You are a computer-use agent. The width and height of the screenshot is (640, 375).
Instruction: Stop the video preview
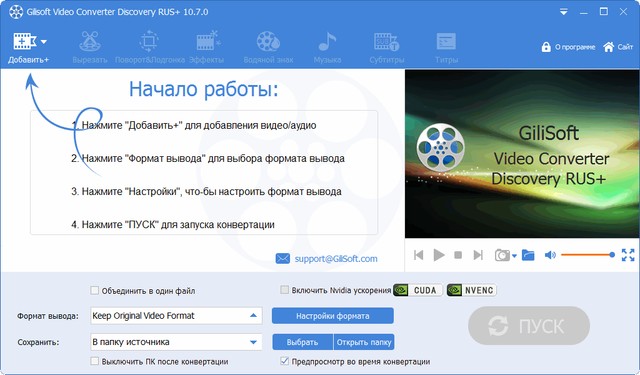click(x=458, y=255)
